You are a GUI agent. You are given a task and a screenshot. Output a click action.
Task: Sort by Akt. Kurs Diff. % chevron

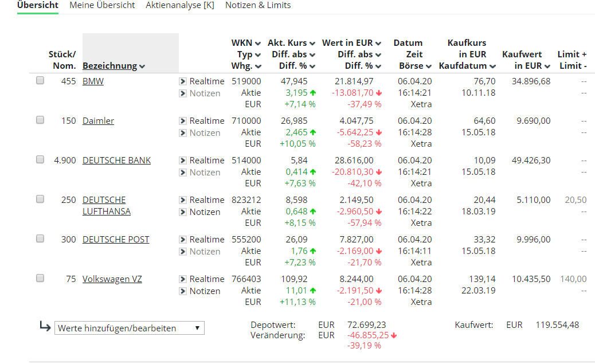tap(312, 66)
